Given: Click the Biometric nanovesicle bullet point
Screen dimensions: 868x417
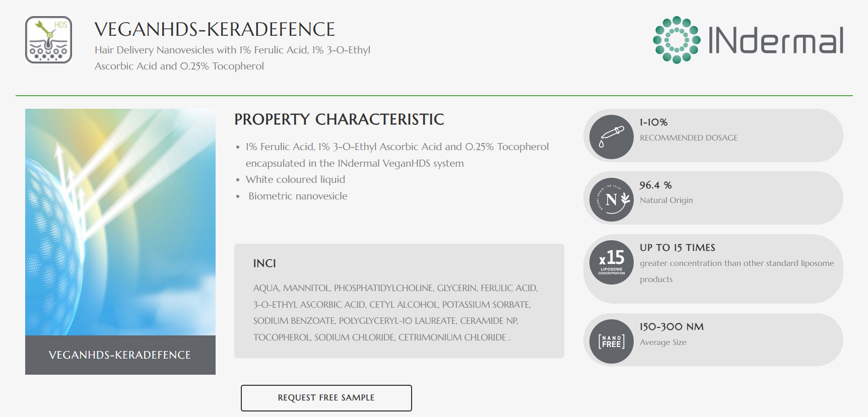Looking at the screenshot, I should [x=298, y=196].
